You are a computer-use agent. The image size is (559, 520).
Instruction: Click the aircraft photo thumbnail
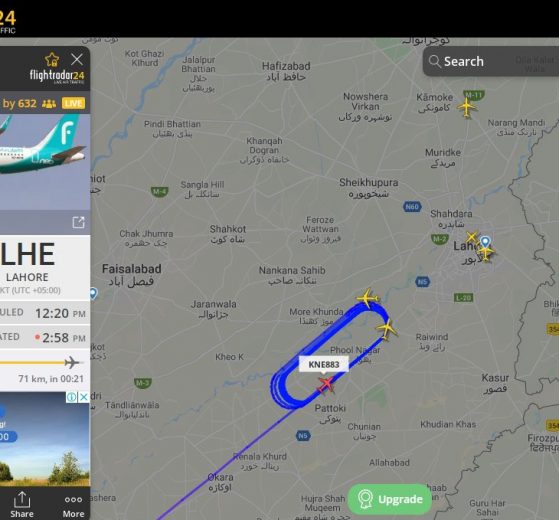click(x=45, y=162)
